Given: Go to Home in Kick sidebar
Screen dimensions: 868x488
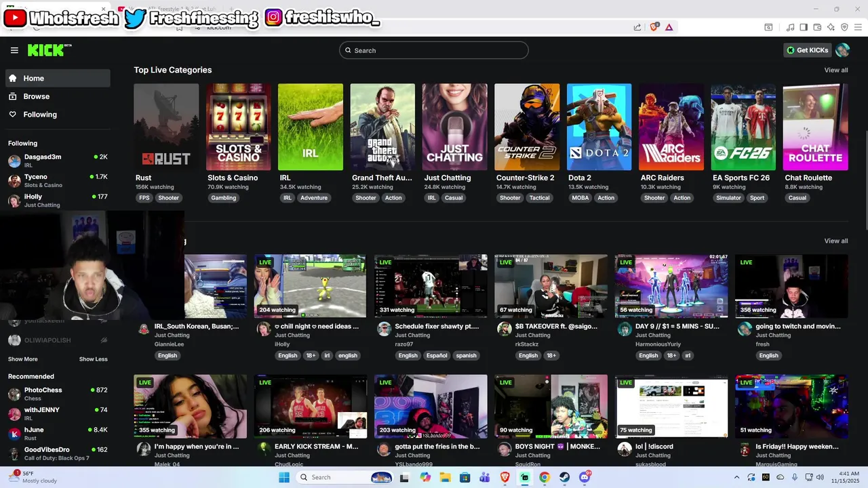Looking at the screenshot, I should pos(58,78).
